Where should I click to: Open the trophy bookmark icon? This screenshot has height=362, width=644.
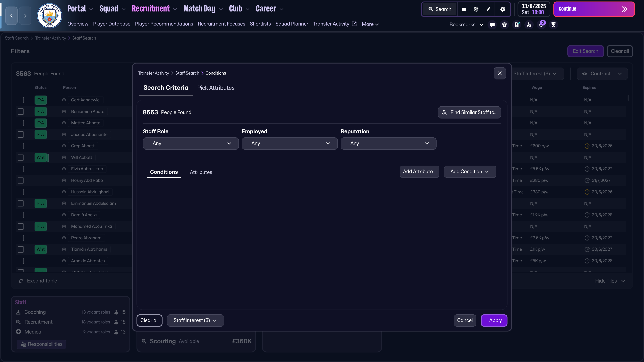pos(553,24)
